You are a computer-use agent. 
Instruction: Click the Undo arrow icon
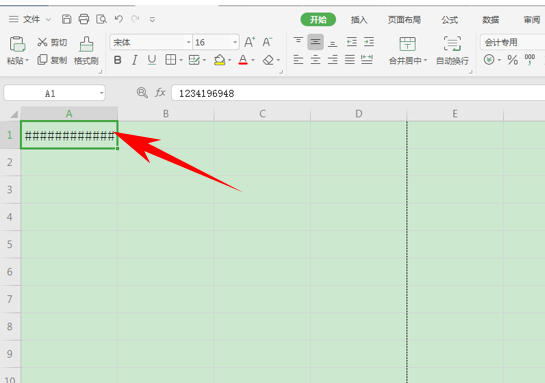119,19
